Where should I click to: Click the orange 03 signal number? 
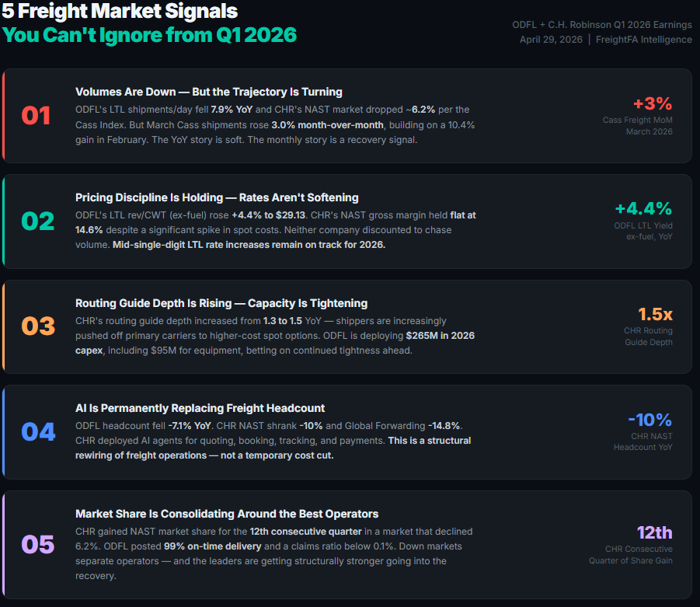coord(38,326)
